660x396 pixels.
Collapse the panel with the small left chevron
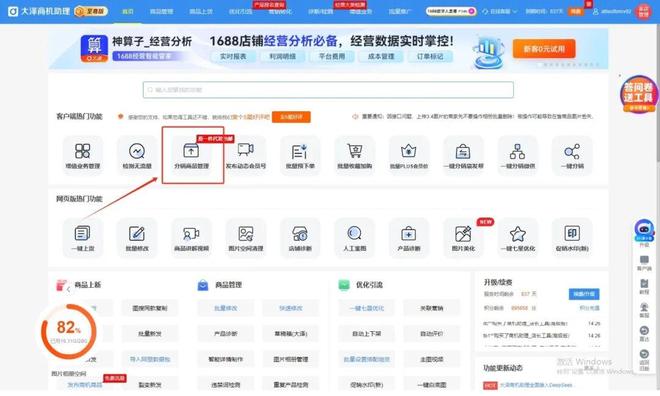(69, 290)
